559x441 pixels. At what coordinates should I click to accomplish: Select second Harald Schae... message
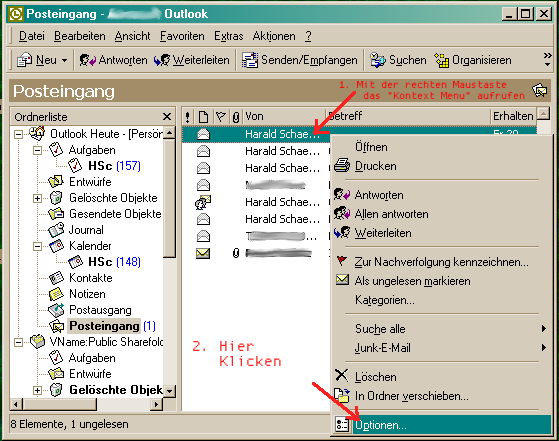click(x=282, y=151)
